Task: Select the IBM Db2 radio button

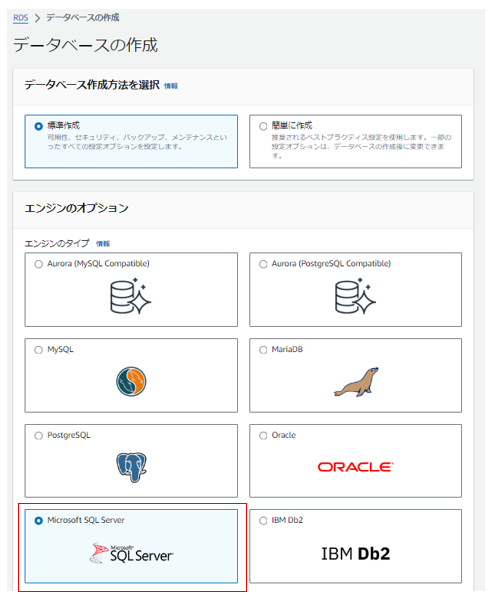Action: point(263,521)
